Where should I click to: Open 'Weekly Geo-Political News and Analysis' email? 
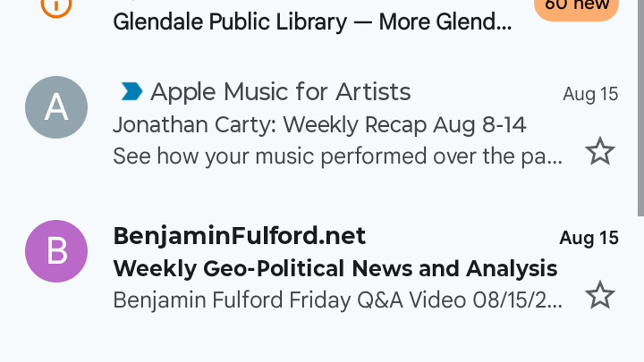click(335, 269)
